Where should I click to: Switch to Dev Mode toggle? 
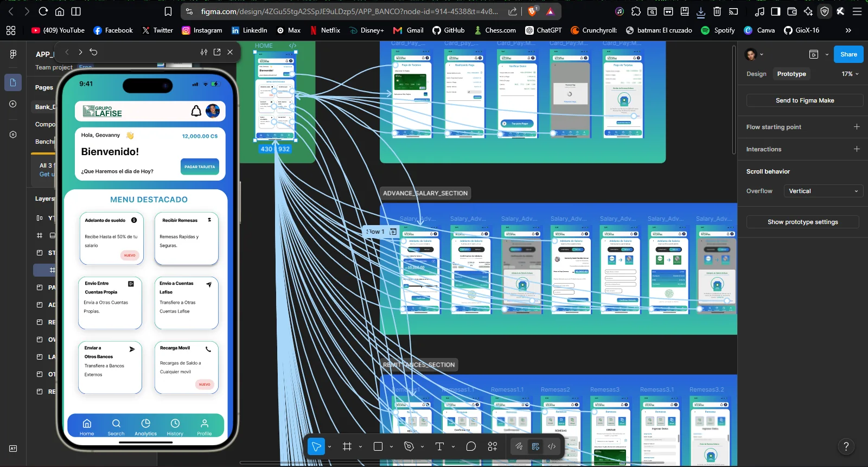pyautogui.click(x=552, y=446)
